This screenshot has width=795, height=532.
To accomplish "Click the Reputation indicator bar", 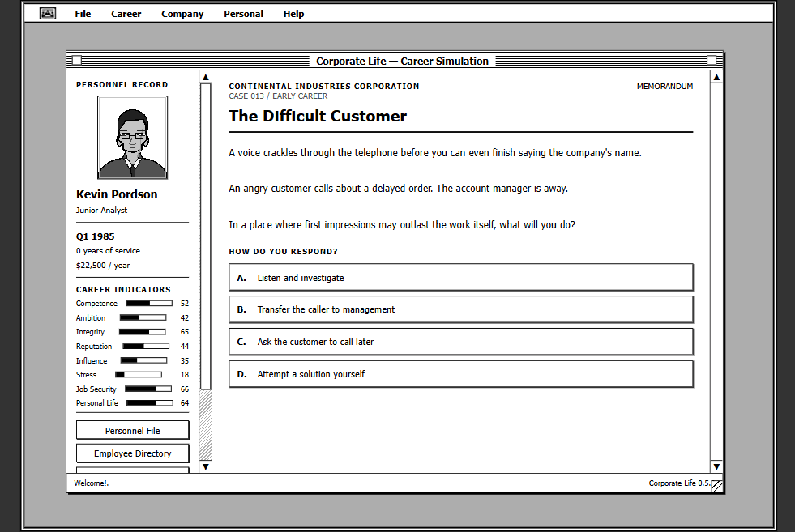I will (146, 346).
